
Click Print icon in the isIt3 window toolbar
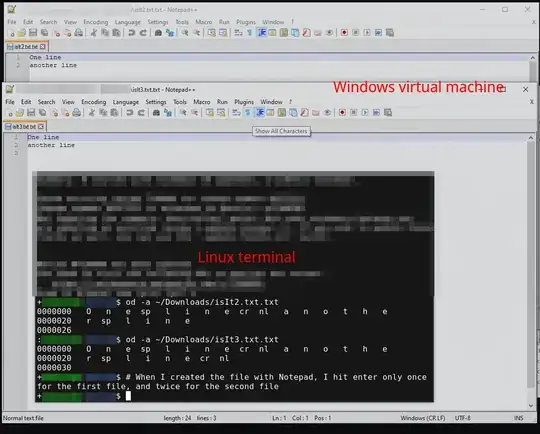pos(77,113)
